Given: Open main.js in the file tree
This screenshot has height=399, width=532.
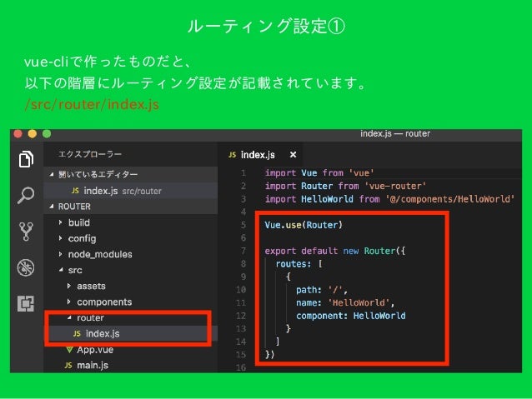Looking at the screenshot, I should click(93, 366).
